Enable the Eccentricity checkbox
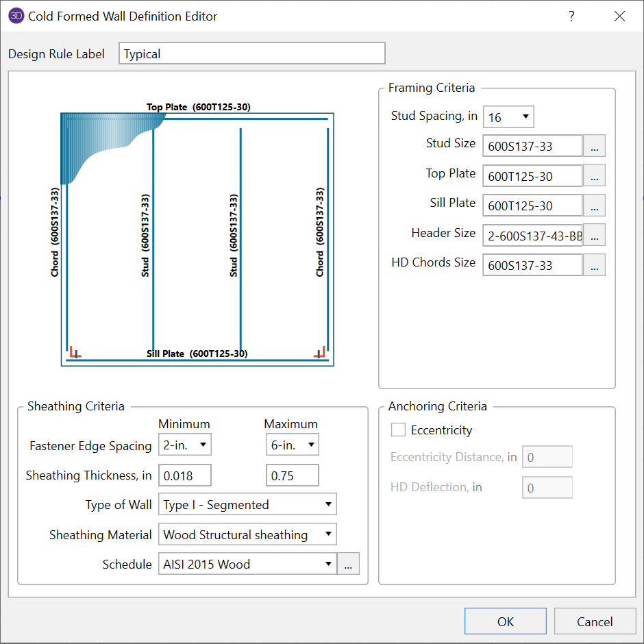Screen dimensions: 644x644 398,430
